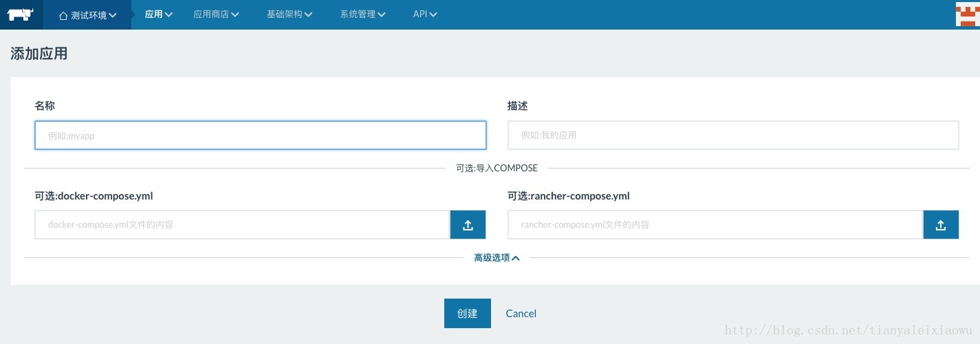This screenshot has height=344, width=980.
Task: Open the 应用商店 menu
Action: tap(216, 14)
